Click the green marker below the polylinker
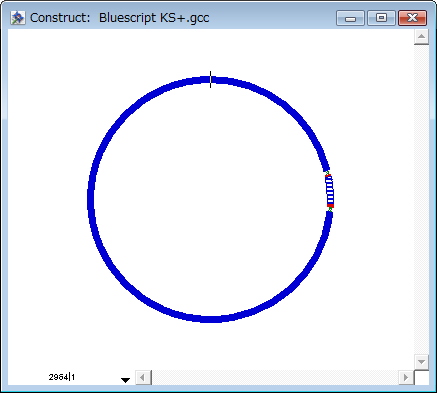 (x=330, y=209)
